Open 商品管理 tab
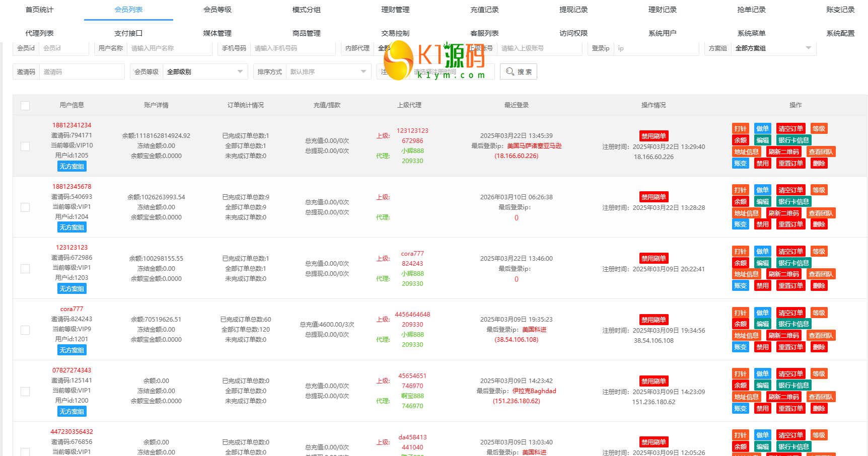868x456 pixels. (x=307, y=33)
